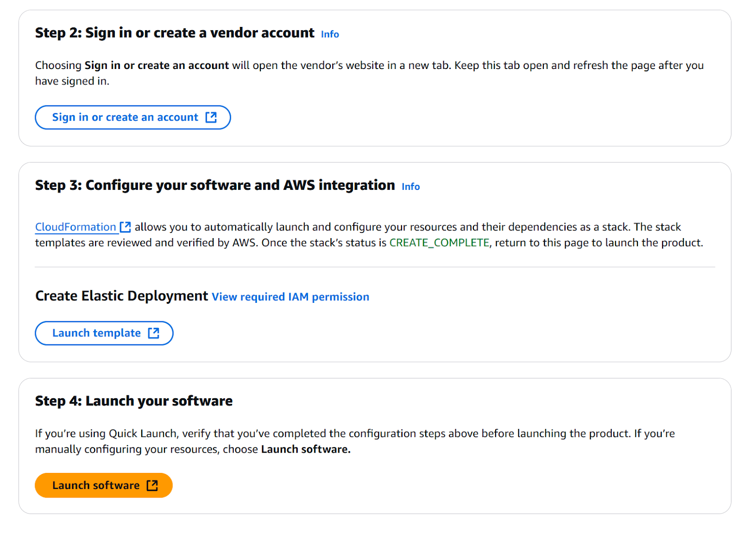Click the external-link icon in the Launch template button
The height and width of the screenshot is (540, 756).
click(154, 333)
